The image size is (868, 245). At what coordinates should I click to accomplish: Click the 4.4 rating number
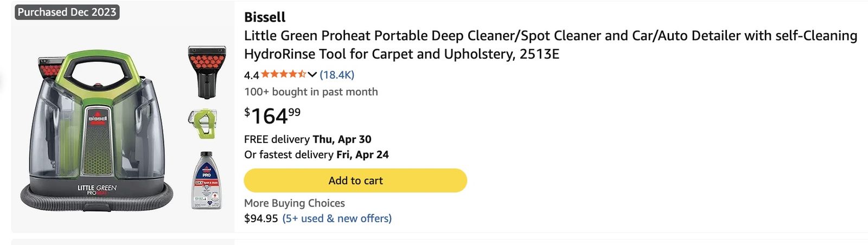pos(251,75)
